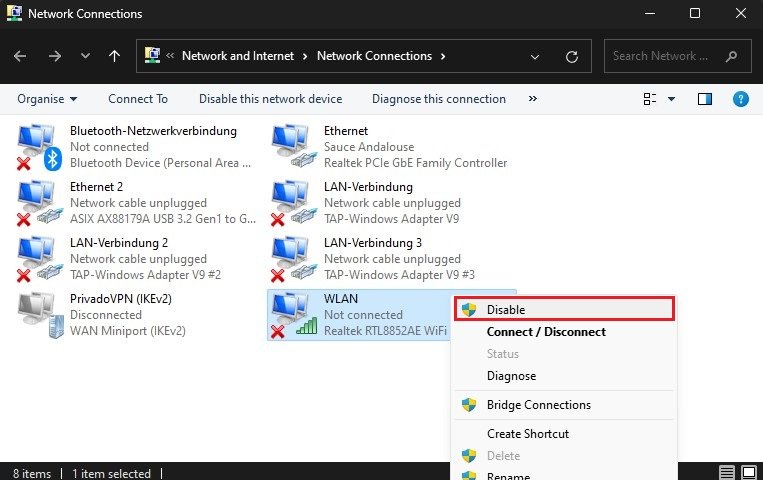
Task: Open recent locations dropdown arrow
Action: (85, 57)
